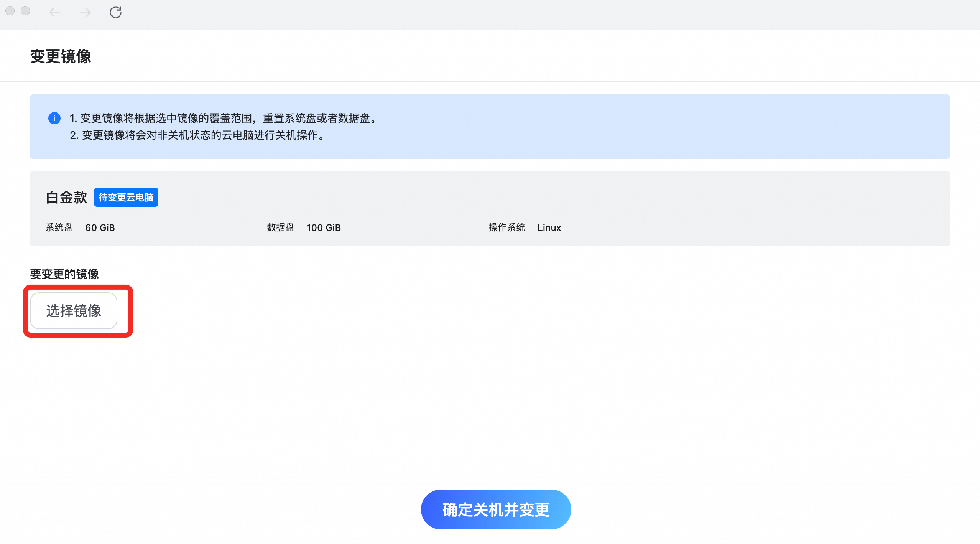Click the 60 GiB system disk value
980x544 pixels.
(x=100, y=227)
